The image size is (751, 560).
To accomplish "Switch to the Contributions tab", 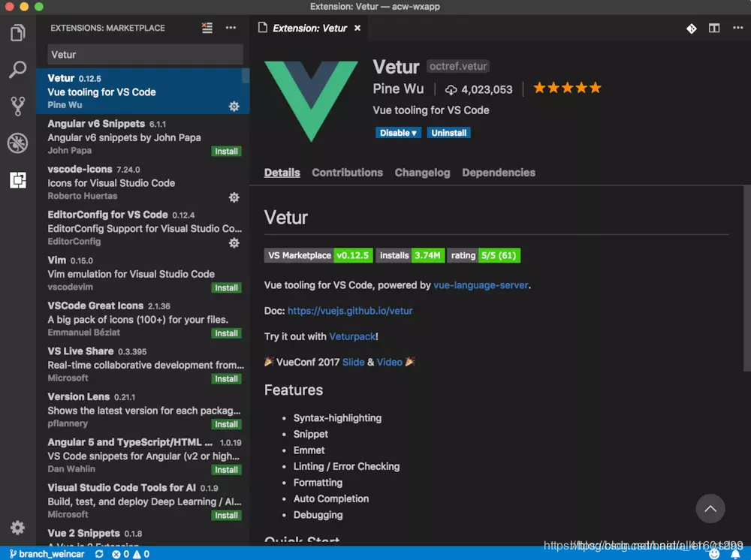I will coord(347,173).
